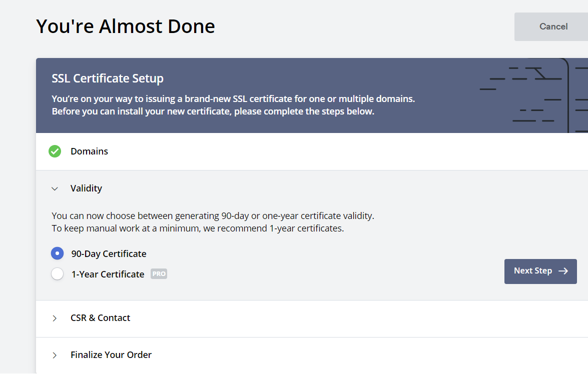
Task: Expand the Finalize Your Order chevron
Action: 55,355
